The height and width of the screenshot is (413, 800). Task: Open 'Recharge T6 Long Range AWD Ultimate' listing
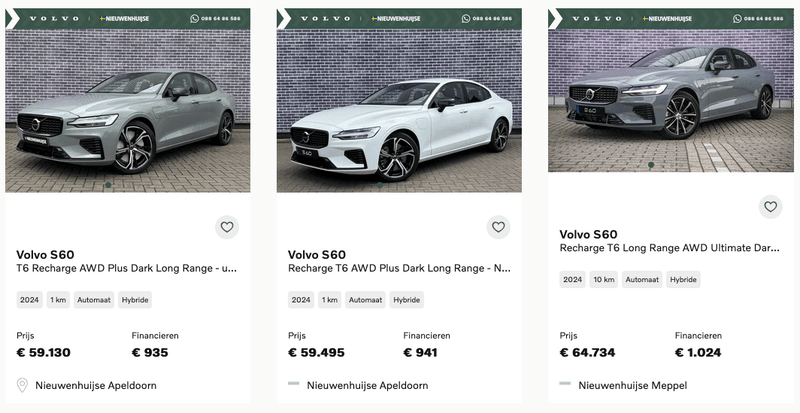[669, 248]
